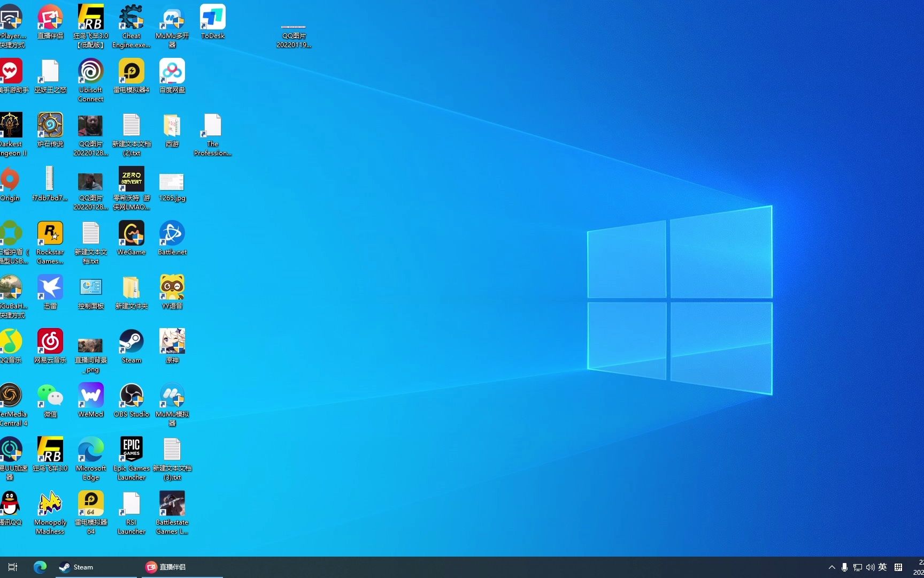Viewport: 924px width, 578px height.
Task: Click the microphone tray icon
Action: (x=844, y=567)
